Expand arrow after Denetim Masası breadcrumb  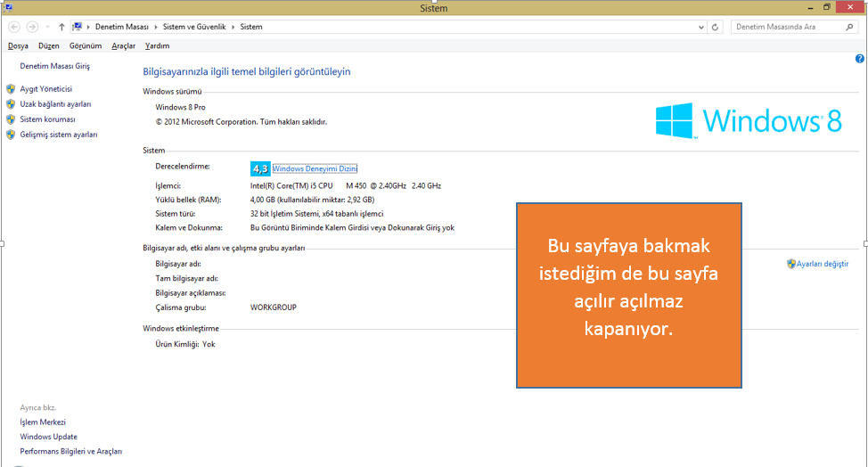(156, 27)
